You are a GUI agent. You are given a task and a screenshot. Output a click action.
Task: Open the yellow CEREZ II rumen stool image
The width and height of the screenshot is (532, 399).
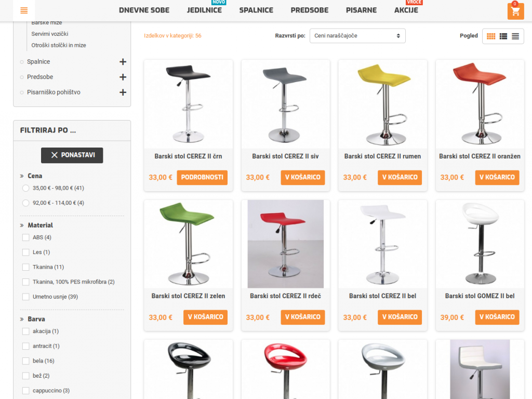(382, 104)
